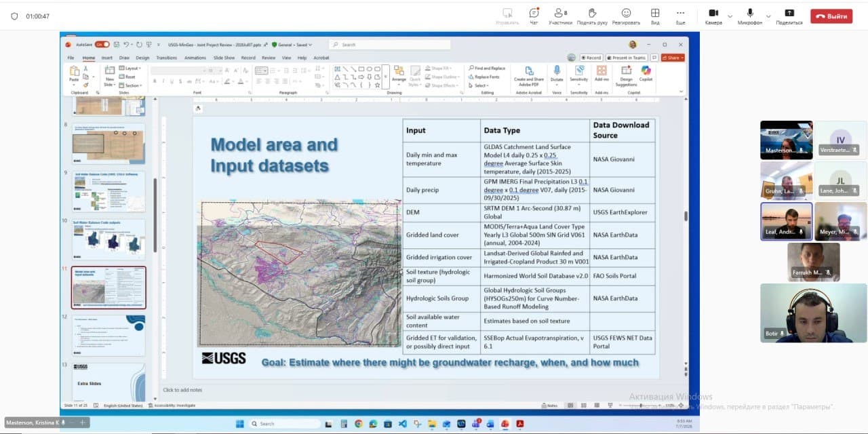The image size is (868, 434).
Task: Click Replace Fonts in Editing group
Action: [484, 77]
